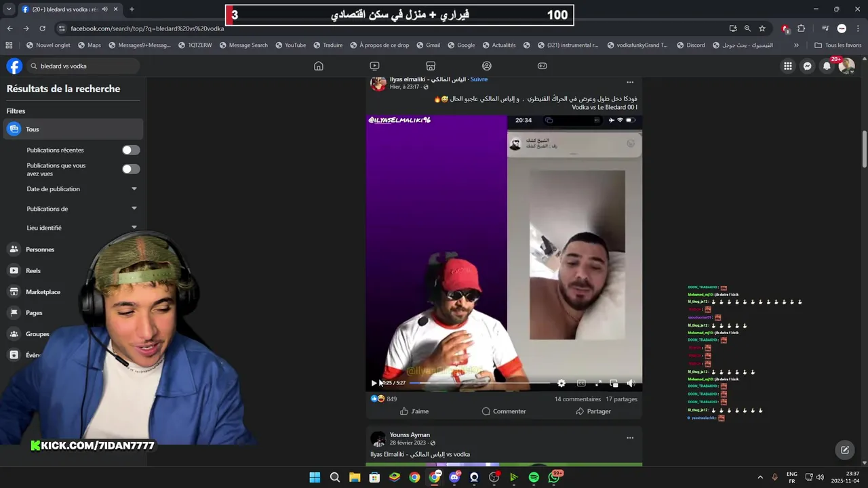868x488 pixels.
Task: Go back in browser history
Action: pyautogui.click(x=9, y=28)
